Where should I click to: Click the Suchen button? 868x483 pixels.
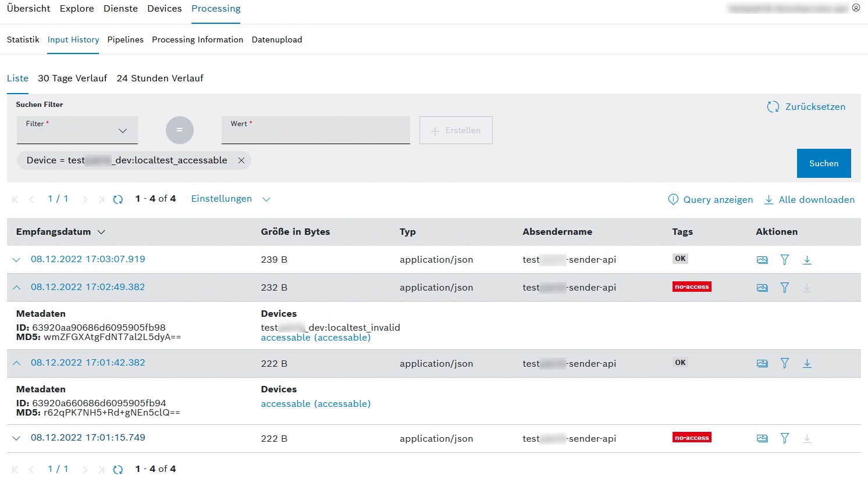click(823, 163)
